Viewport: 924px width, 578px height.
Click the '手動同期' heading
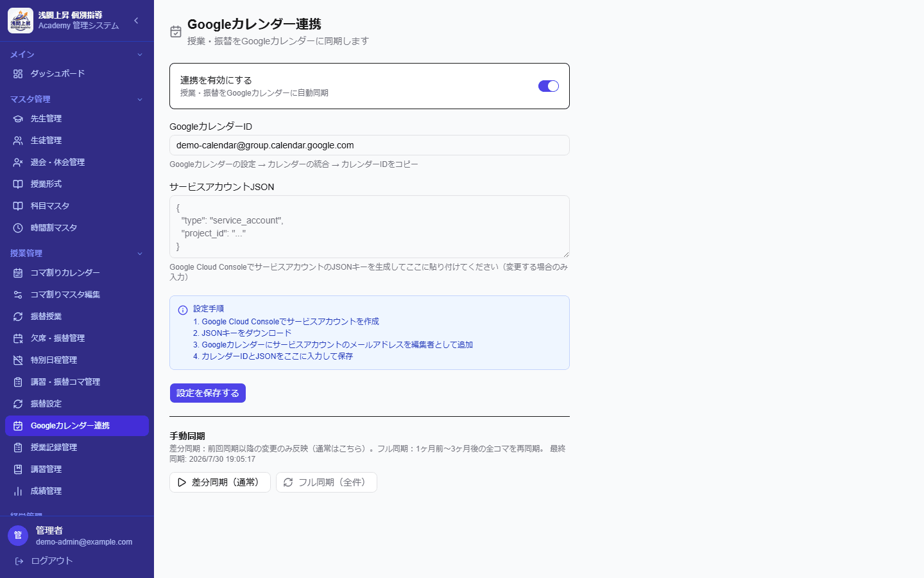pyautogui.click(x=187, y=436)
